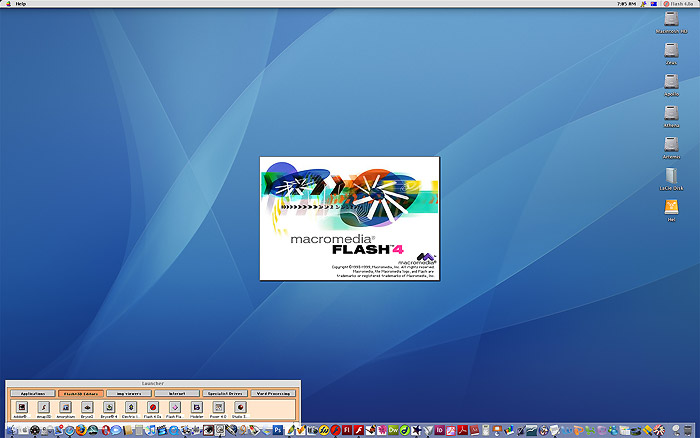Open MSN Messenger from the Dock
This screenshot has height=438, width=700.
point(613,430)
